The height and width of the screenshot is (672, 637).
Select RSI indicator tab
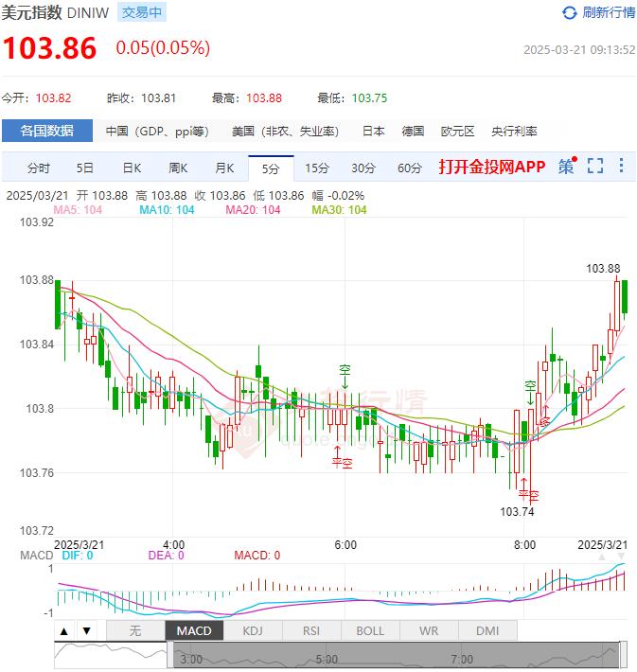pos(311,631)
